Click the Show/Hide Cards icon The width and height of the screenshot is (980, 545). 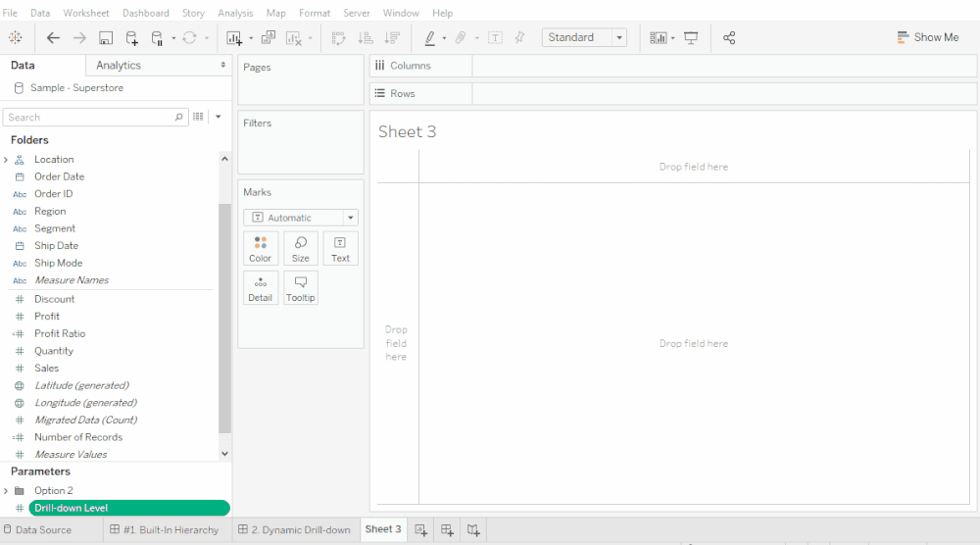[x=659, y=38]
